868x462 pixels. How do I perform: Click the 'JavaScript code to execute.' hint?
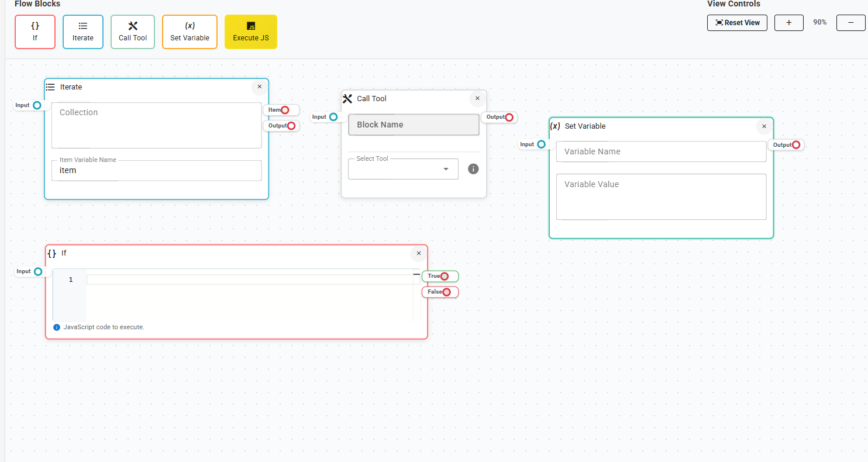(x=104, y=327)
